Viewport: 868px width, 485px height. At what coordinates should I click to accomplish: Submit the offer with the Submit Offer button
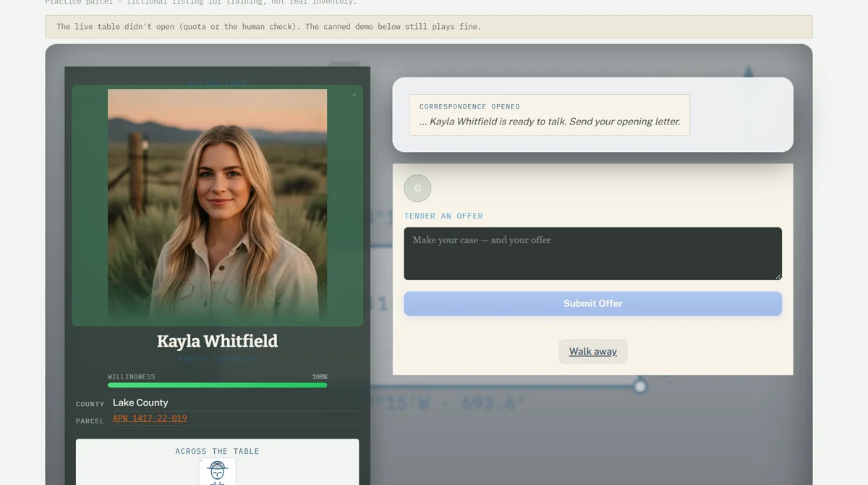(x=592, y=303)
